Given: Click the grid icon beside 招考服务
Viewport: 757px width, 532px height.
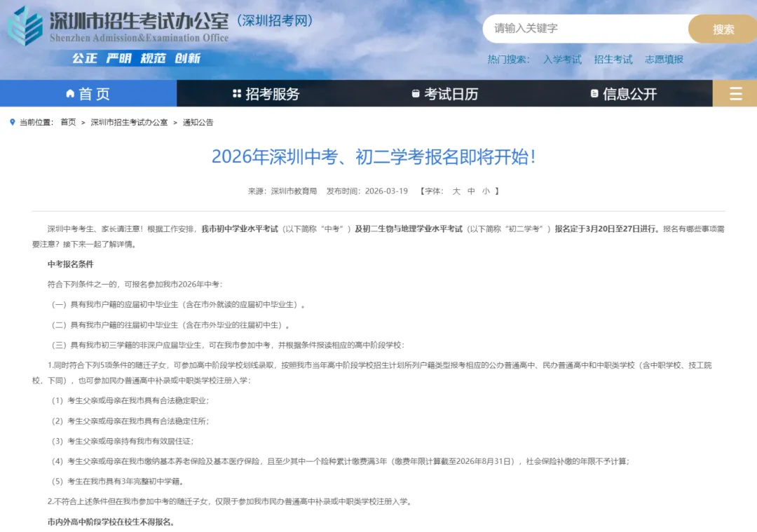Looking at the screenshot, I should point(236,93).
